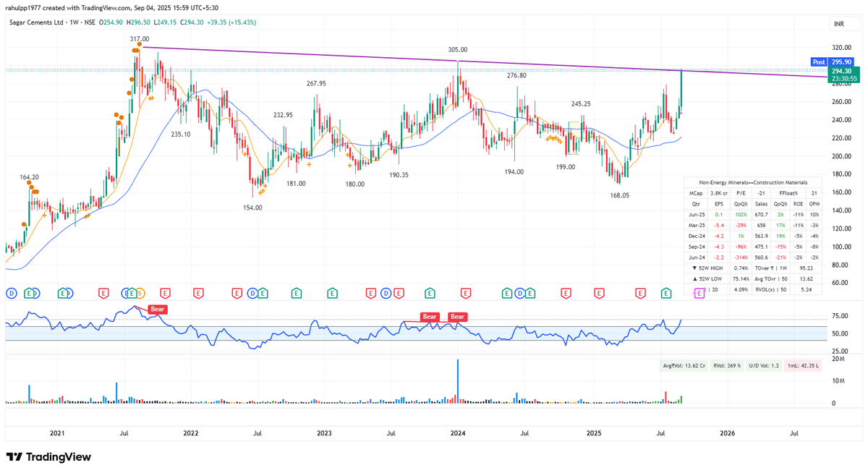Click the 276.80 swing high label
Screen dimensions: 868x473
516,75
